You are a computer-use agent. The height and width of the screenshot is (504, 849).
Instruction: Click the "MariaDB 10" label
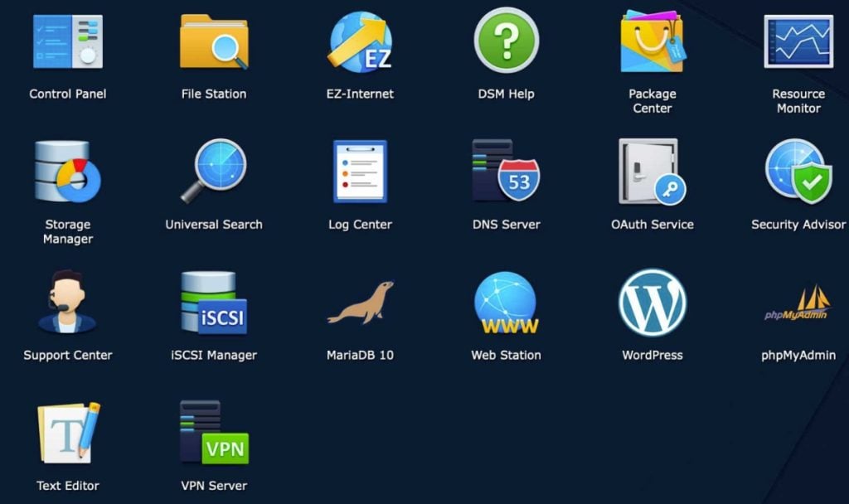point(360,355)
